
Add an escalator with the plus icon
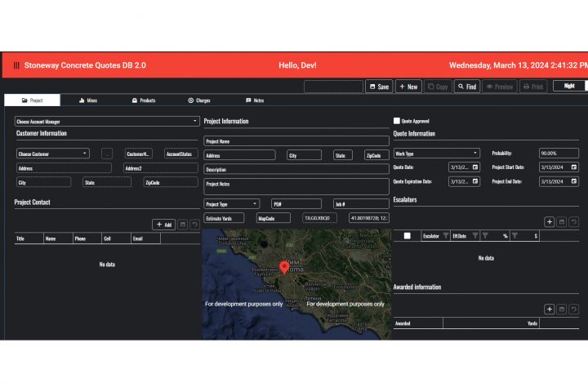click(550, 221)
